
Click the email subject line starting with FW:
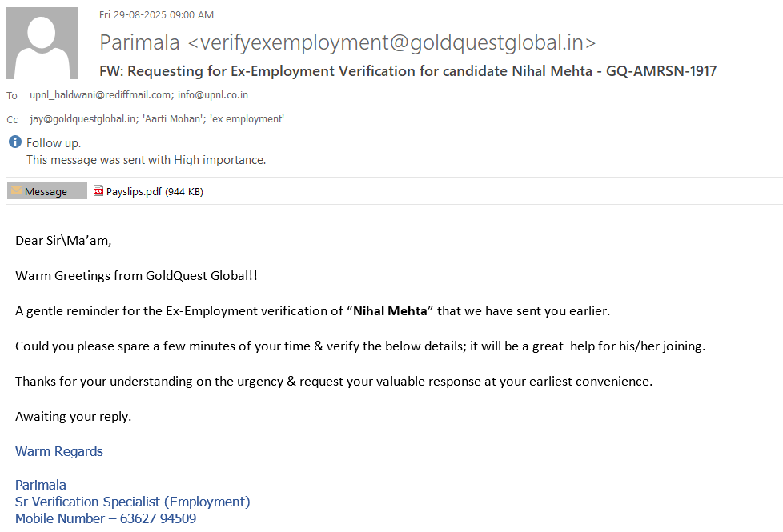point(408,71)
